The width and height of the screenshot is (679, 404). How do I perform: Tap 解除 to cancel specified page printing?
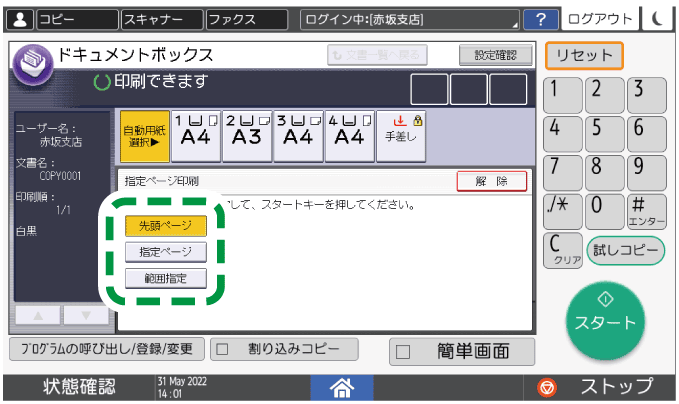pyautogui.click(x=492, y=181)
